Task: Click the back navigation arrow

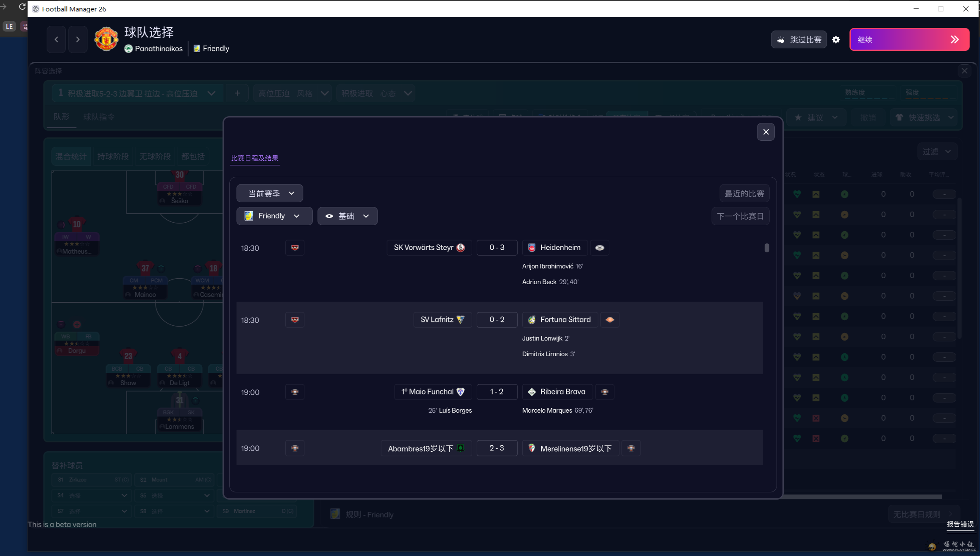Action: point(56,39)
